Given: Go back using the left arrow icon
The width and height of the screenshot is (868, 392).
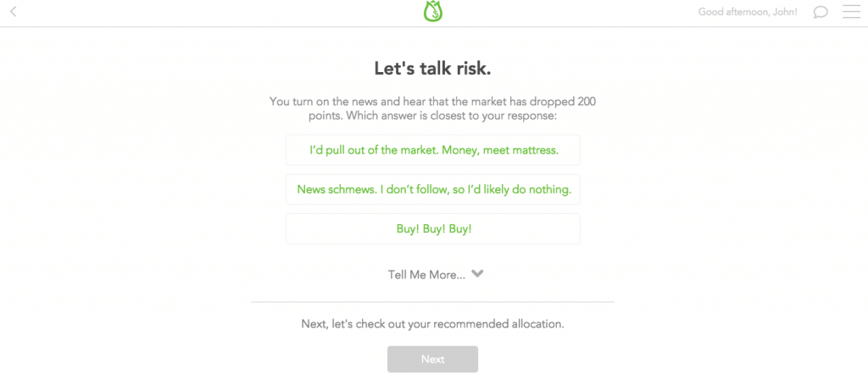Looking at the screenshot, I should [x=14, y=12].
